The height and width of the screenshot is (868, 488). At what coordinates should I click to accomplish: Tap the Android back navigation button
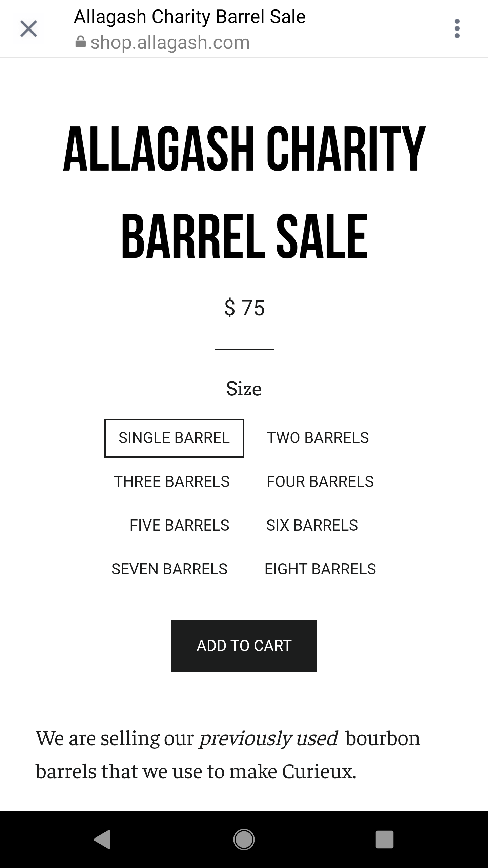pos(102,840)
